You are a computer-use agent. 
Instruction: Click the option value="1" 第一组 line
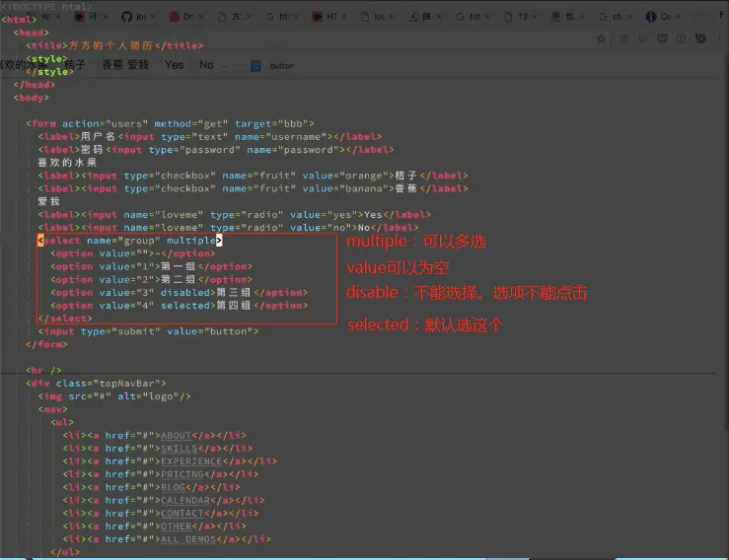(x=151, y=266)
